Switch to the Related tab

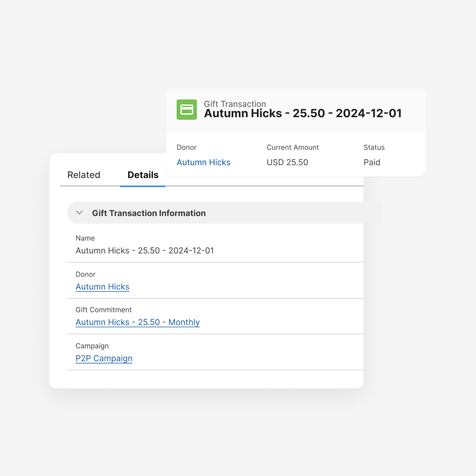84,175
